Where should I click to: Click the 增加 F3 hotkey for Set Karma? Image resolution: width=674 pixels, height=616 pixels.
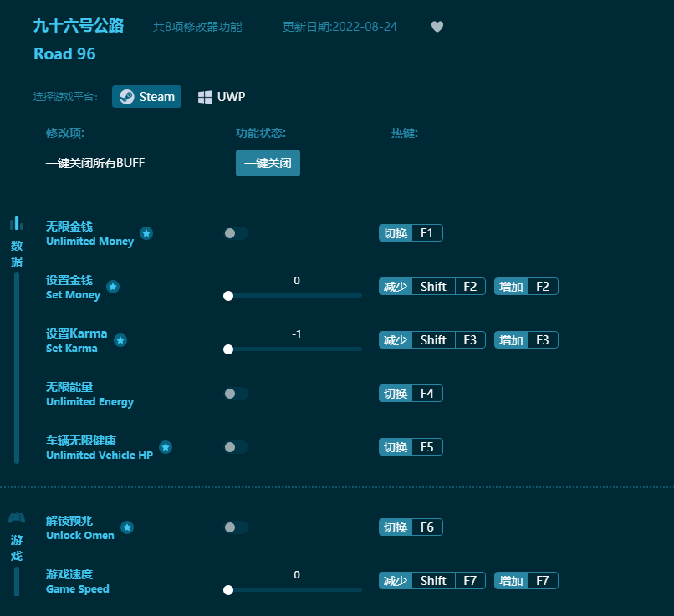[x=526, y=340]
